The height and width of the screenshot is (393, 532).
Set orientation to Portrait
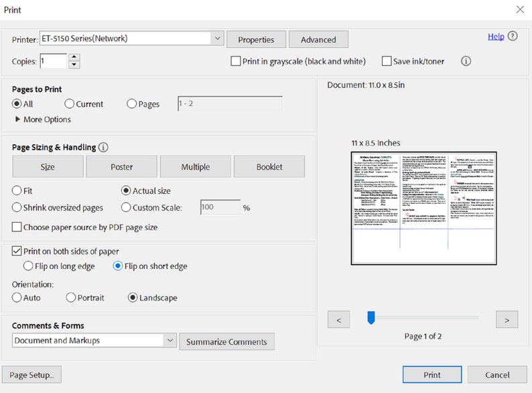coord(70,298)
